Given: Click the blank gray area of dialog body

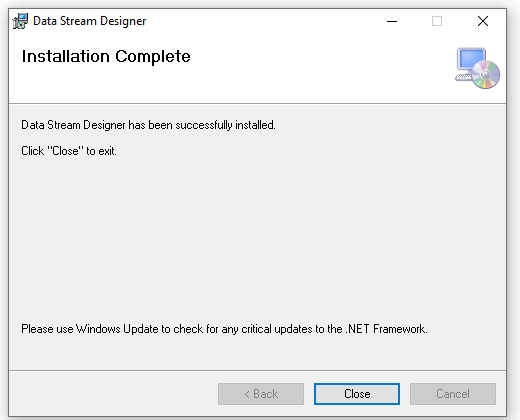Looking at the screenshot, I should coord(257,233).
